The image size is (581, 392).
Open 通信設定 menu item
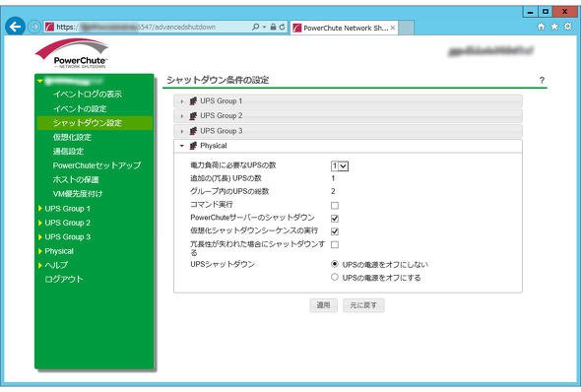click(68, 151)
